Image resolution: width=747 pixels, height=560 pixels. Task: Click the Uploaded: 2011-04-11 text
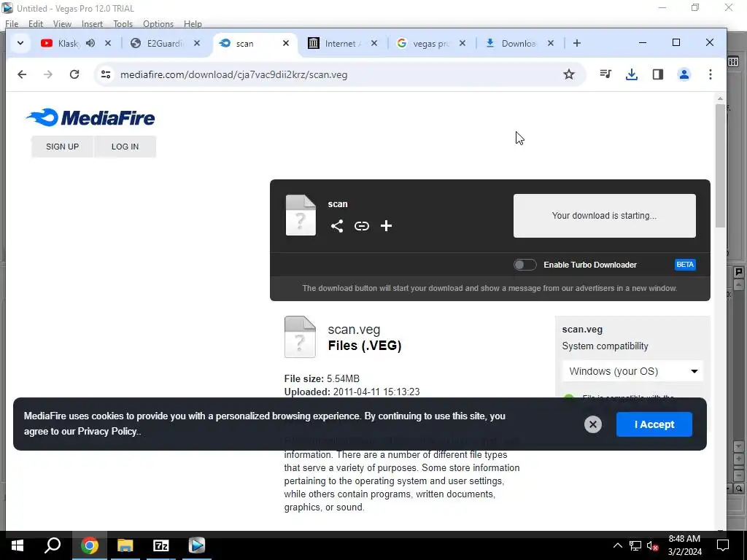point(352,392)
